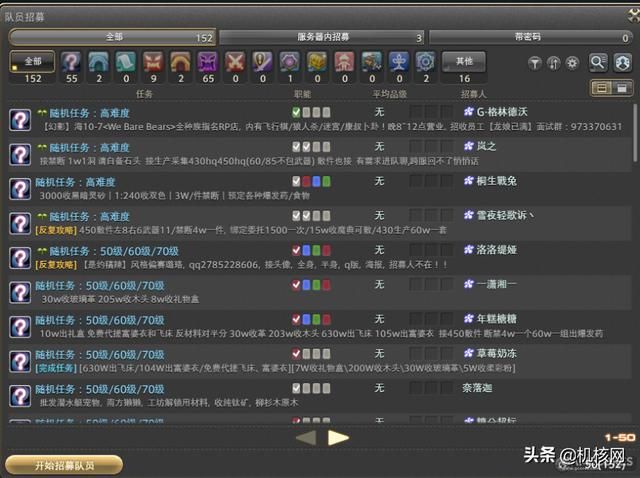Select the blue staff deep dungeon category icon
The height and width of the screenshot is (478, 640).
coord(399,62)
